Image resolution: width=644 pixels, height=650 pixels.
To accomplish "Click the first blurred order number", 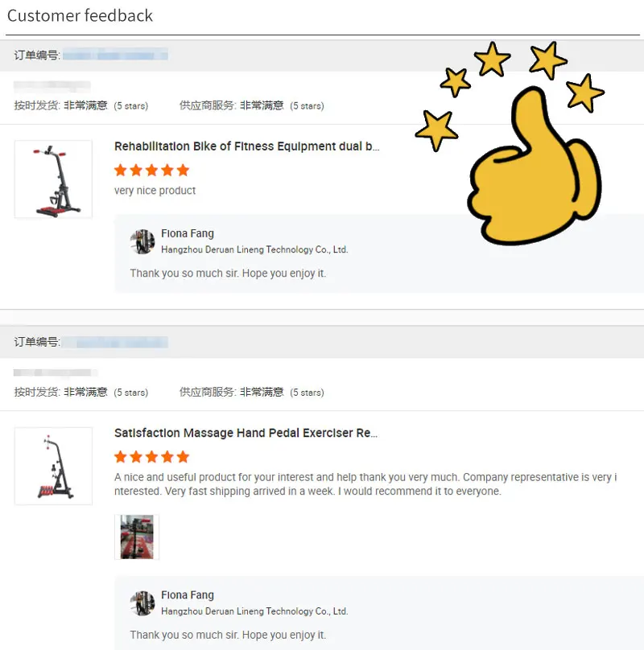I will [115, 55].
